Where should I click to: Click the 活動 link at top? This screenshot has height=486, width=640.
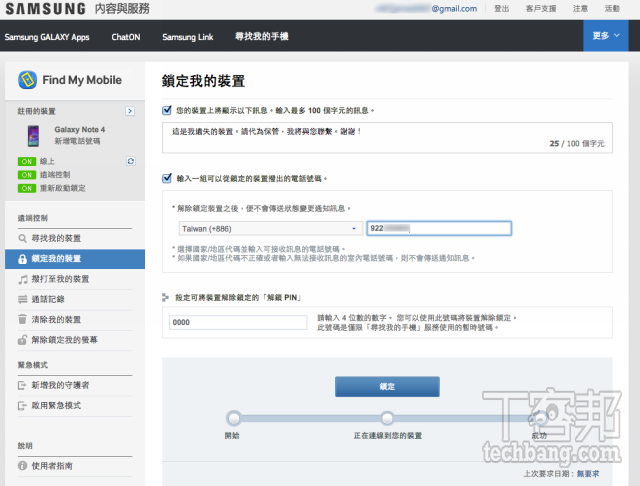(612, 9)
